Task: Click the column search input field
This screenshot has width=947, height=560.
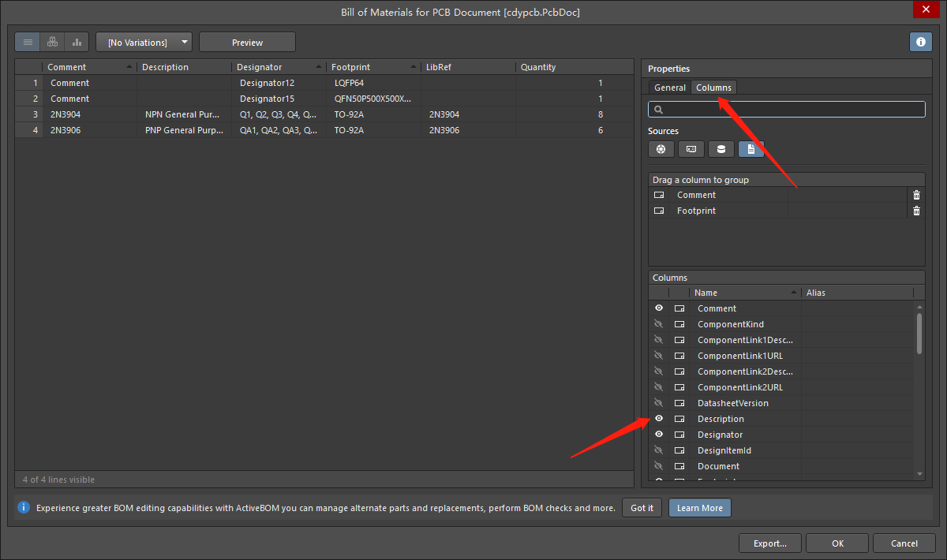Action: click(787, 110)
